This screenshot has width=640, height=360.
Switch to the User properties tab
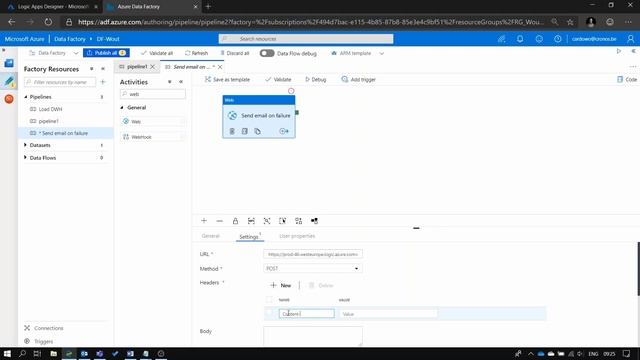[x=297, y=236]
